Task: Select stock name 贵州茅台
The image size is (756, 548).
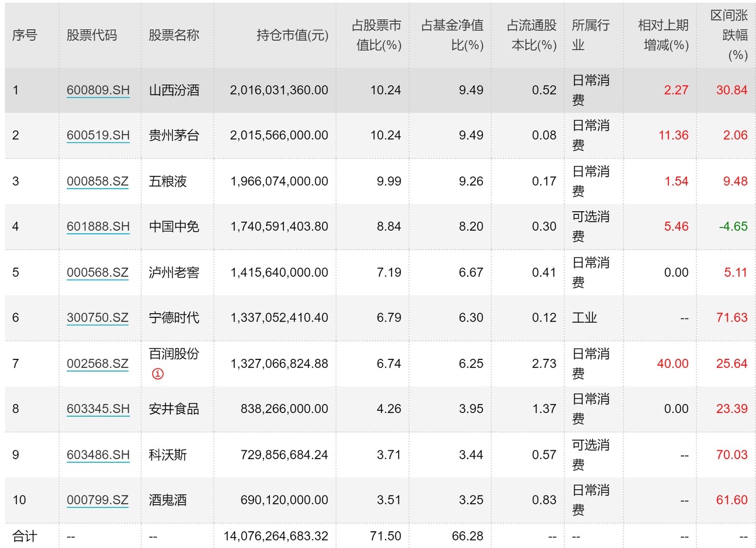Action: pyautogui.click(x=174, y=135)
